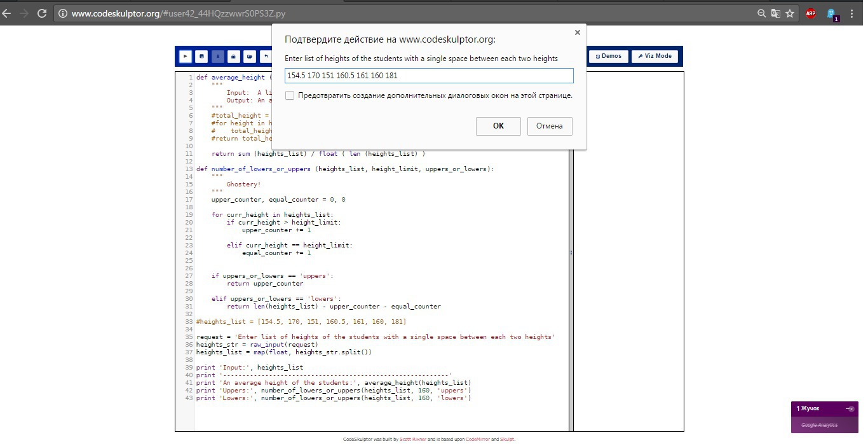The height and width of the screenshot is (444, 868).
Task: Click inside the heights input field
Action: point(429,76)
